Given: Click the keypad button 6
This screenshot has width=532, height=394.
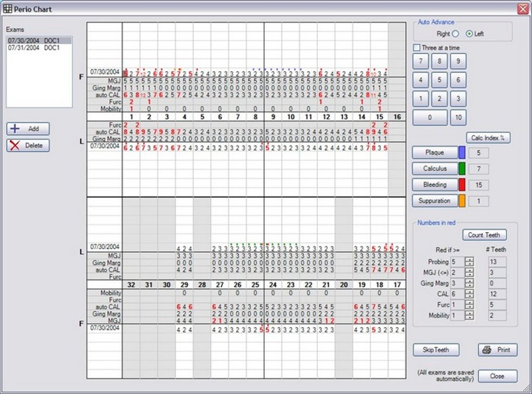Looking at the screenshot, I should click(458, 80).
